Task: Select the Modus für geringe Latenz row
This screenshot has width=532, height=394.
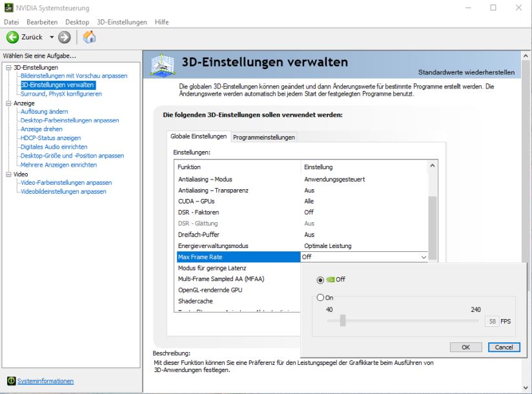Action: pyautogui.click(x=238, y=268)
